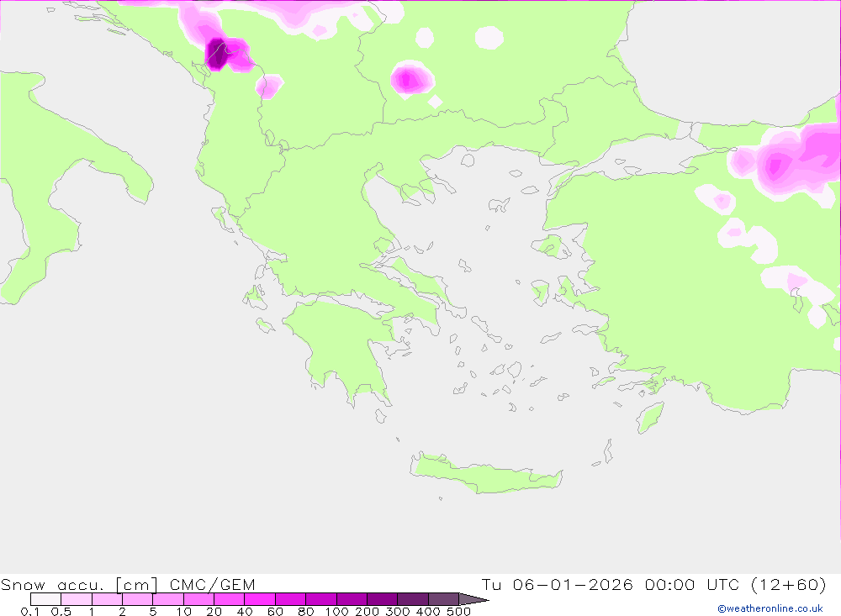Click the 'Tu 06-01-2026' date text

(x=558, y=584)
